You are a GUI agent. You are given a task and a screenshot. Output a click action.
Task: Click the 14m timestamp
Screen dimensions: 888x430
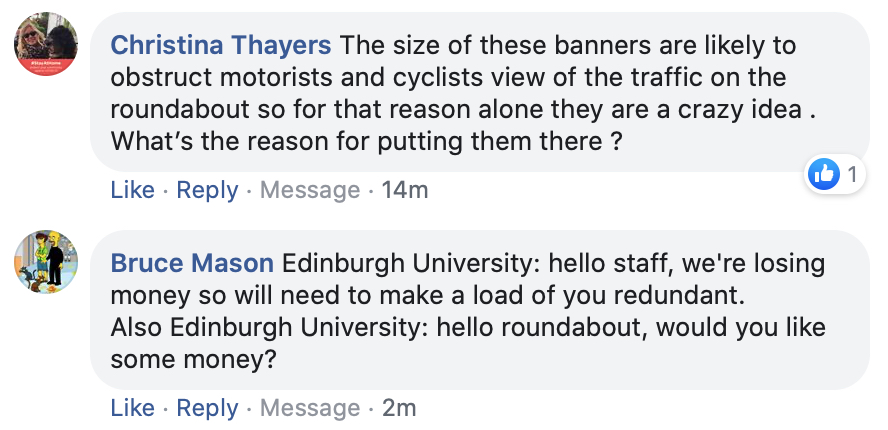[405, 190]
